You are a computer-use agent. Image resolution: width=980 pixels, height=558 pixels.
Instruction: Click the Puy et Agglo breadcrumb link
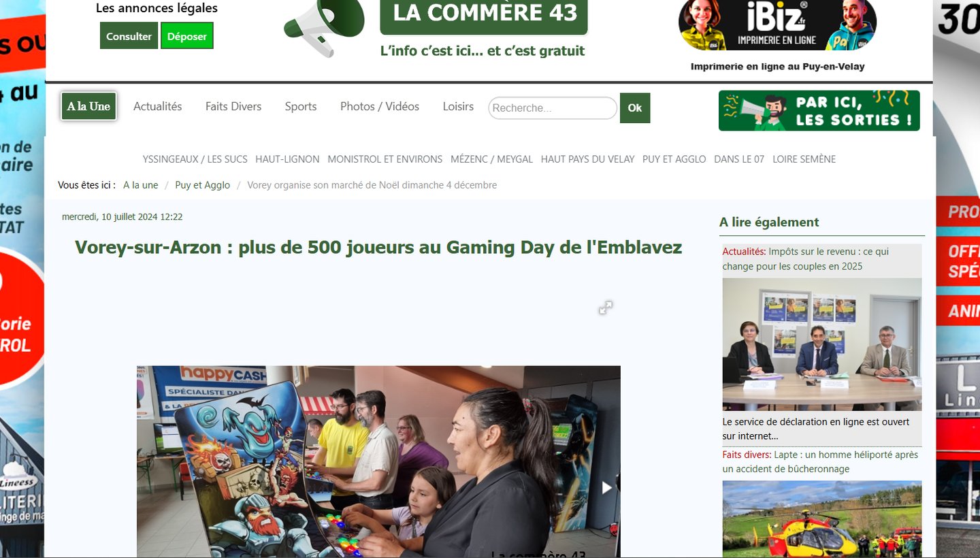(x=203, y=185)
